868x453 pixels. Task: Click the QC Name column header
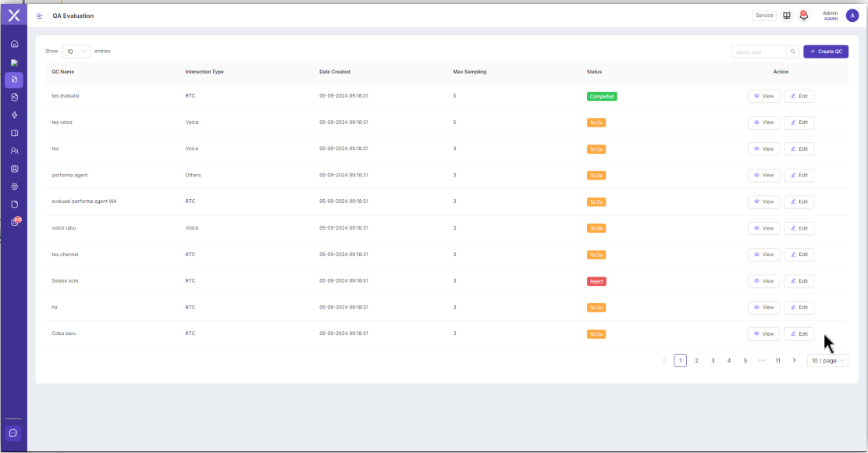(x=63, y=72)
